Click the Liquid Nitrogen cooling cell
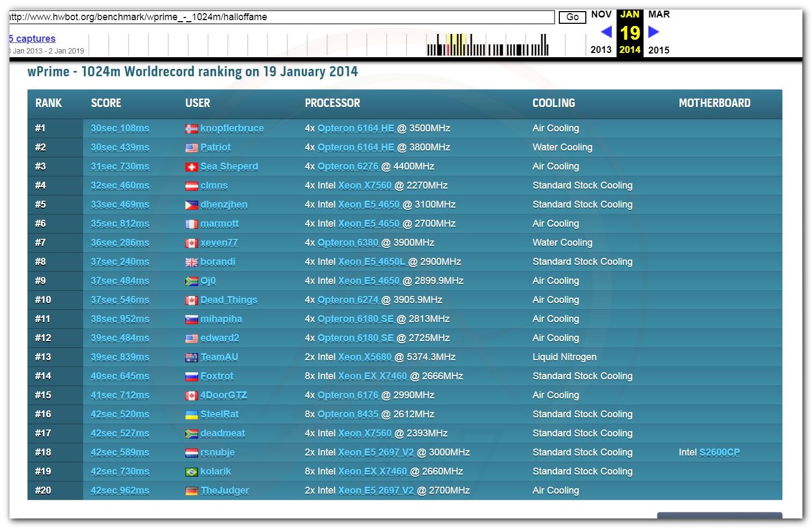This screenshot has width=812, height=528. (x=565, y=357)
